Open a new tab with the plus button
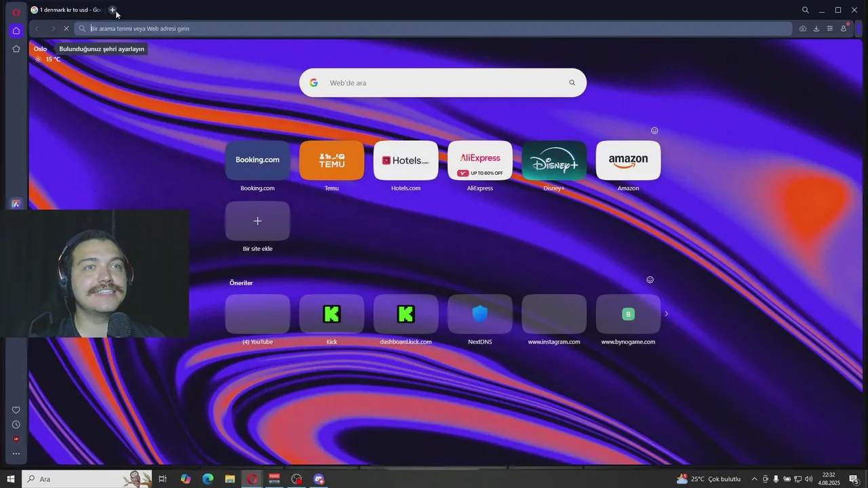Screen dimensions: 868x488 click(x=113, y=9)
